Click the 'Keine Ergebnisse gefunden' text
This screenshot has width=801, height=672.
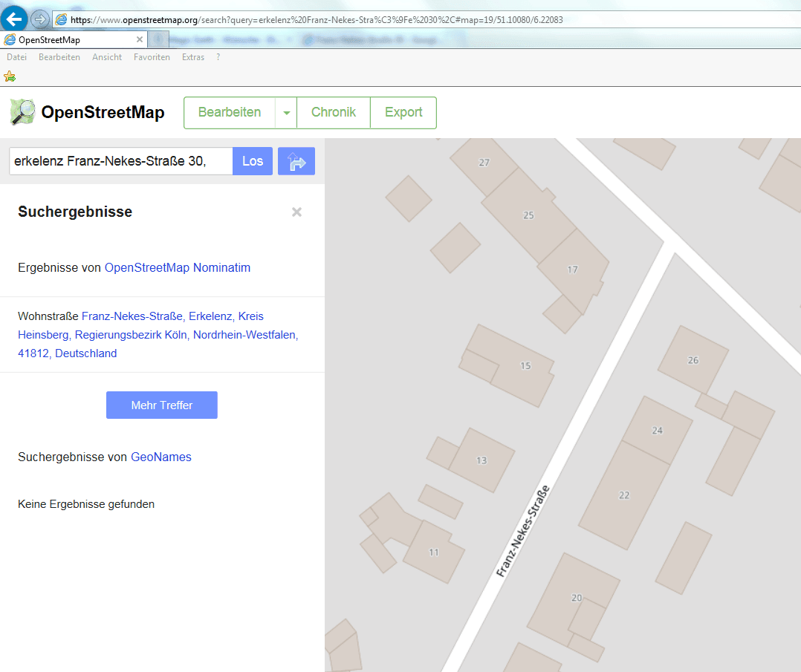(86, 504)
